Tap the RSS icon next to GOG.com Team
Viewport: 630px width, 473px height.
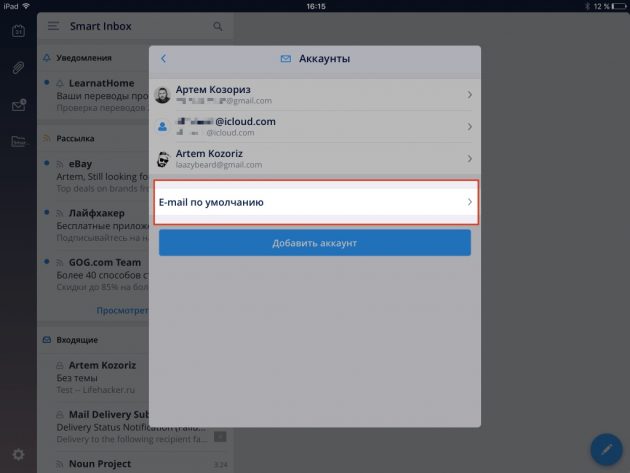point(60,263)
